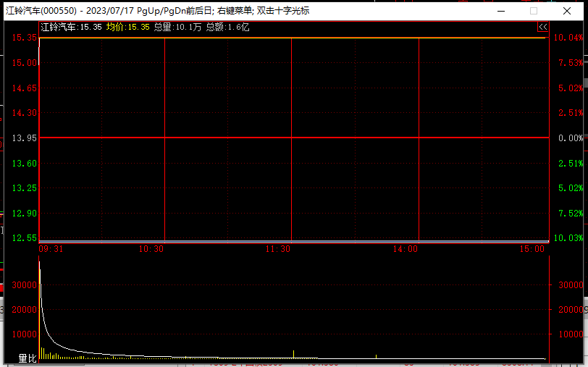Viewport: 588px width, 367px height.
Task: Click the 10.03% lower limit percentage label
Action: coord(568,237)
